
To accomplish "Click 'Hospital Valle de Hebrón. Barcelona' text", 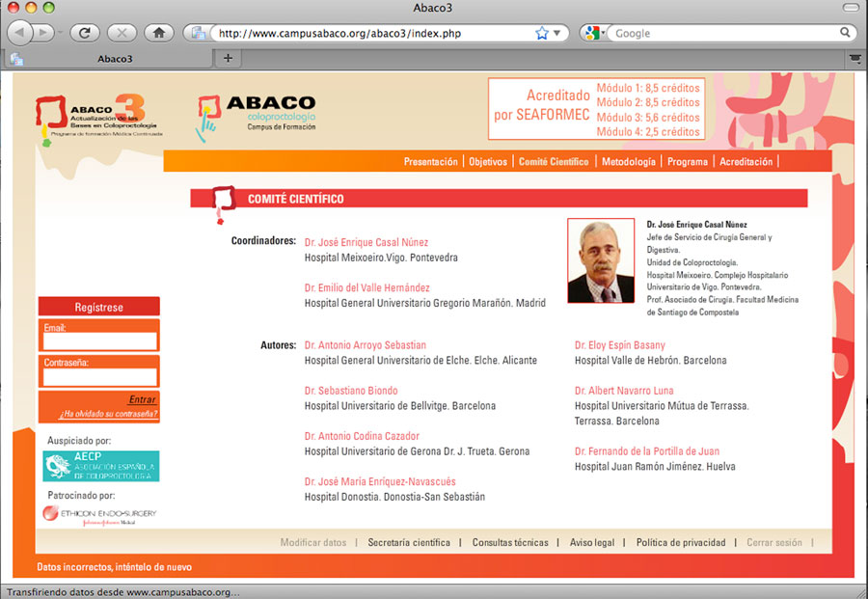I will click(650, 361).
